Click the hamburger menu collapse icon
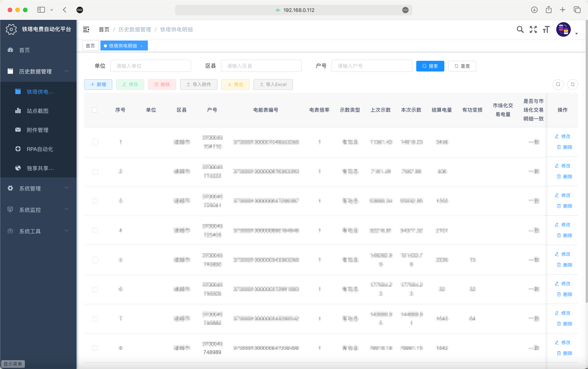This screenshot has height=369, width=588. [x=86, y=29]
